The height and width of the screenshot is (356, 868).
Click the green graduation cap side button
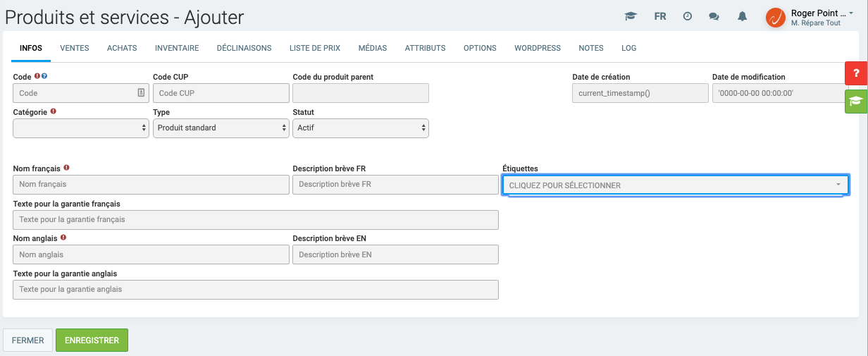click(x=856, y=101)
